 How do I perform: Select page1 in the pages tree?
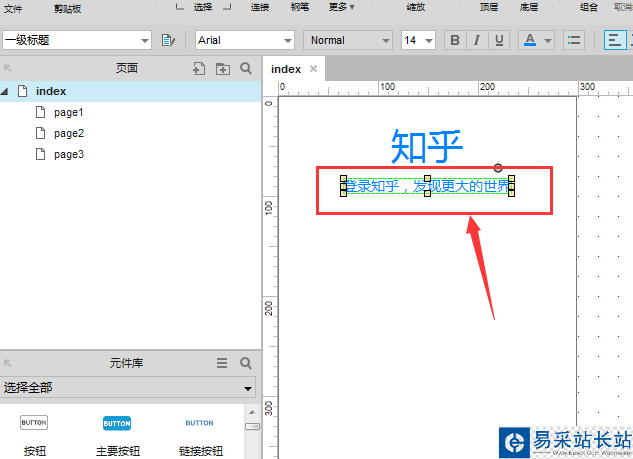(68, 112)
